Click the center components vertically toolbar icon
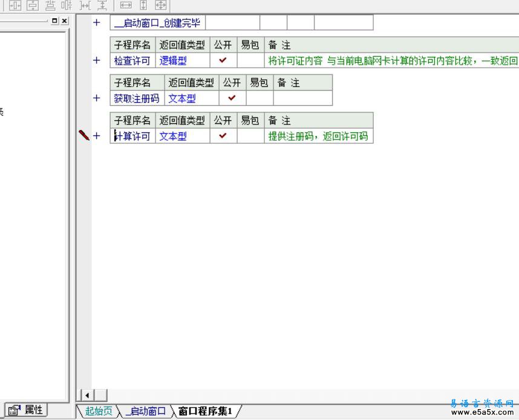 click(x=67, y=5)
